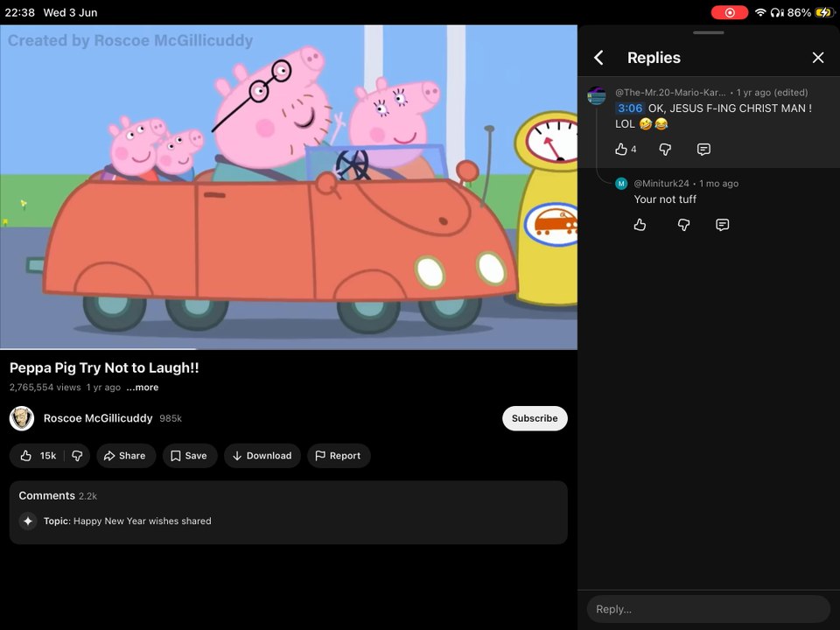
Task: Jump to the 3:06 timestamp link
Action: point(629,108)
